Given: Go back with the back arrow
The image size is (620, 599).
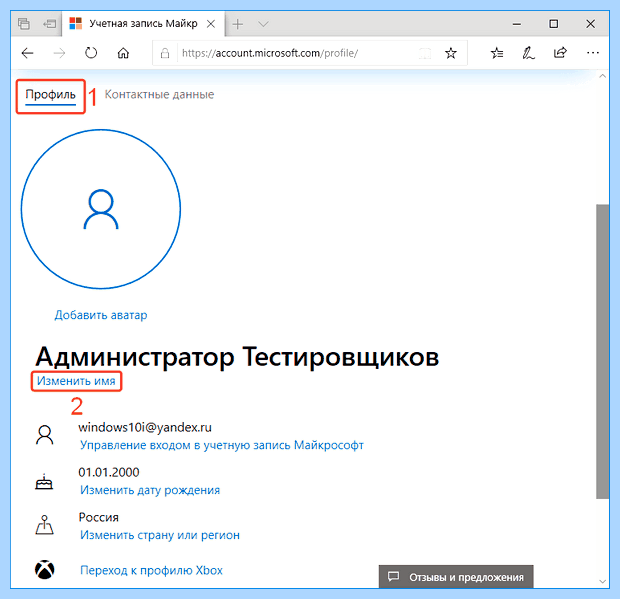Looking at the screenshot, I should click(x=27, y=53).
